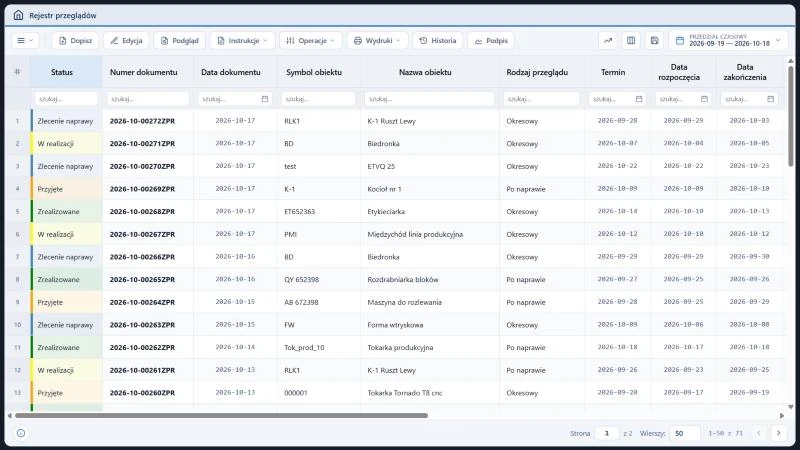Sort by Termin column header
The height and width of the screenshot is (450, 800).
(x=613, y=72)
